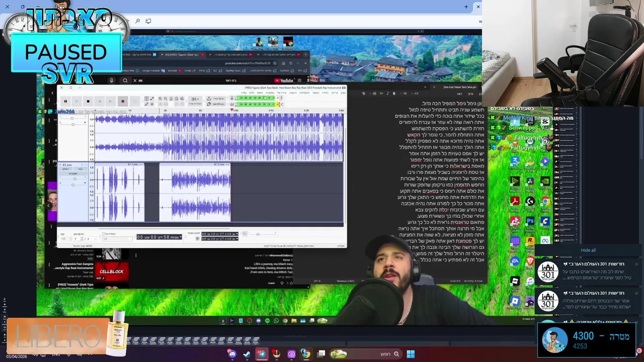
Task: Pause playback in Audacity transport toolbar
Action: 65,101
